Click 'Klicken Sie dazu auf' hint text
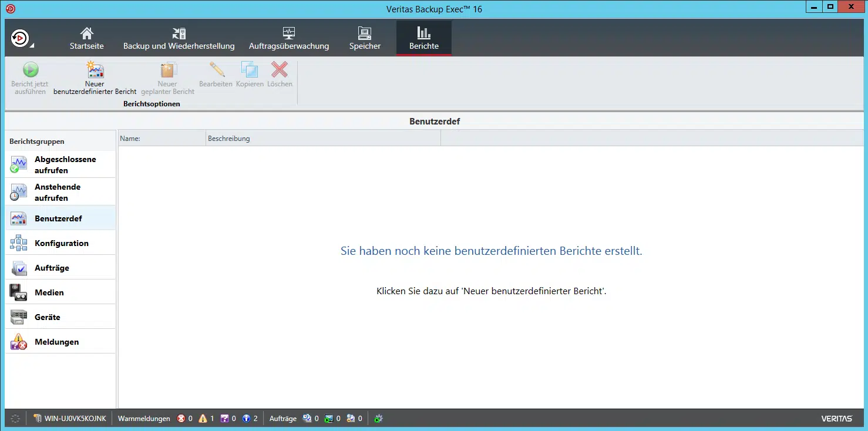This screenshot has width=868, height=431. 492,291
